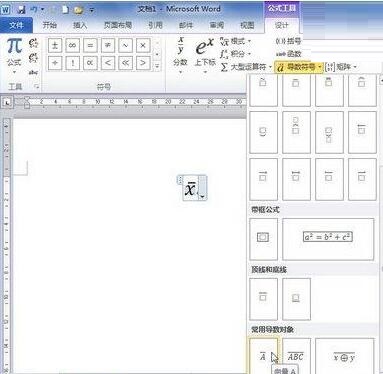Collapse the highlighted 导数符号 accent dropdown
The width and height of the screenshot is (383, 374).
coord(299,67)
